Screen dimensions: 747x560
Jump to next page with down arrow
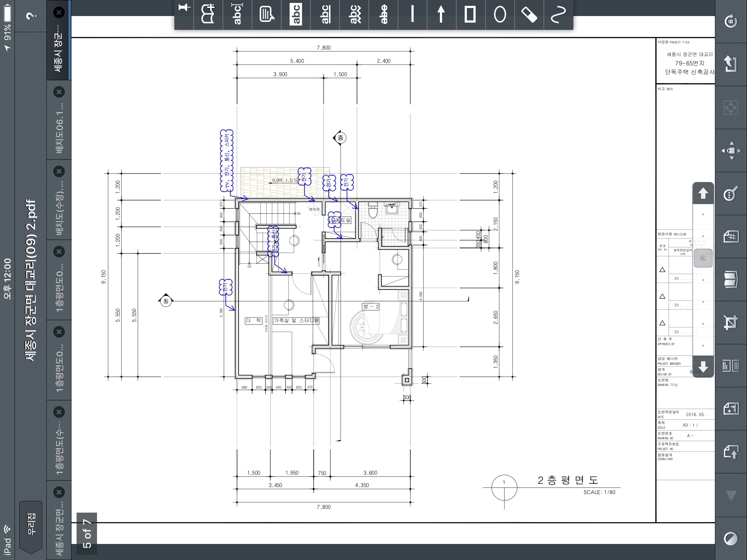(703, 366)
